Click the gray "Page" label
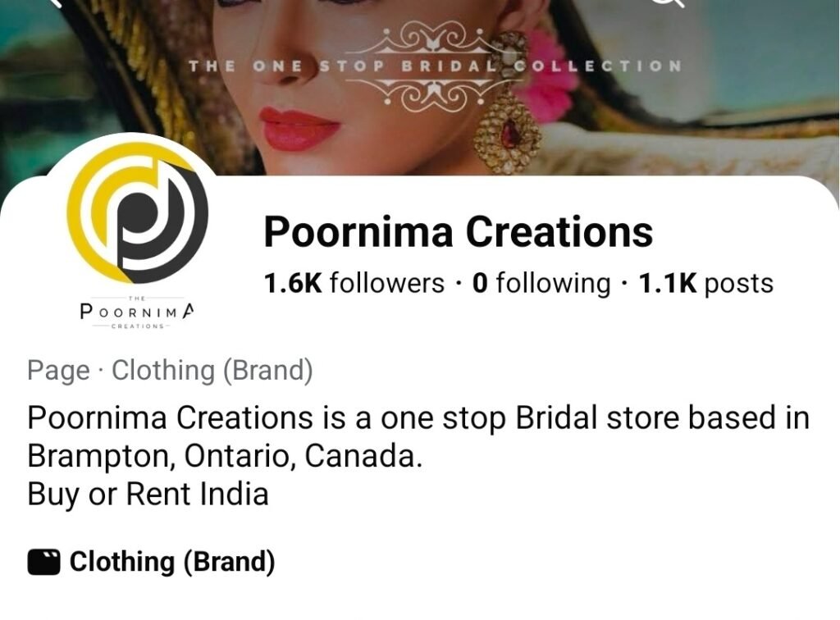This screenshot has width=840, height=620. (x=58, y=371)
